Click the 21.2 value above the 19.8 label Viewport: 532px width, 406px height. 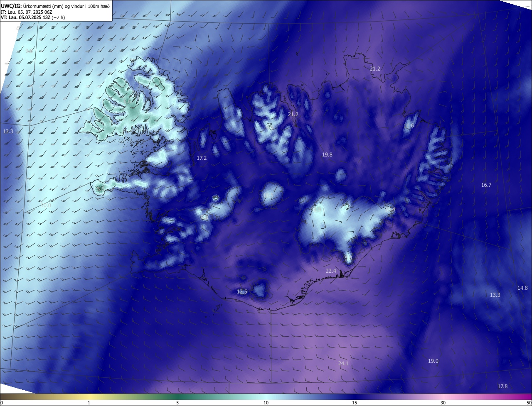coord(293,114)
